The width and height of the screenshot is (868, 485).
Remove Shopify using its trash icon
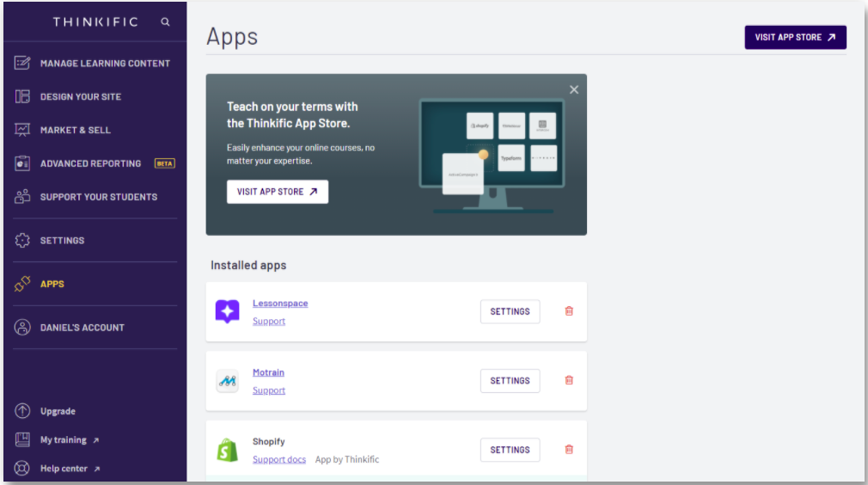point(569,449)
